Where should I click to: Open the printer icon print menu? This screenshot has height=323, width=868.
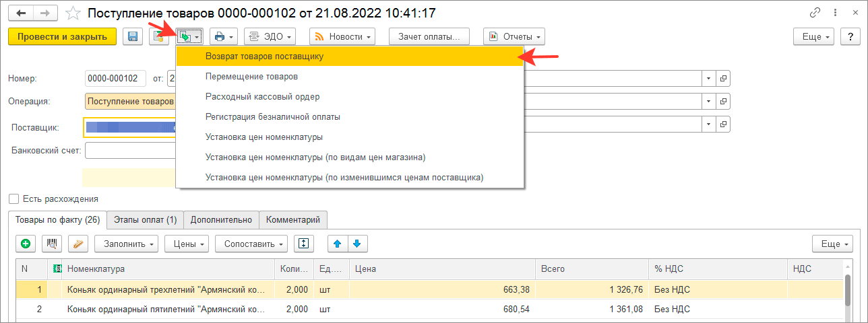(224, 36)
